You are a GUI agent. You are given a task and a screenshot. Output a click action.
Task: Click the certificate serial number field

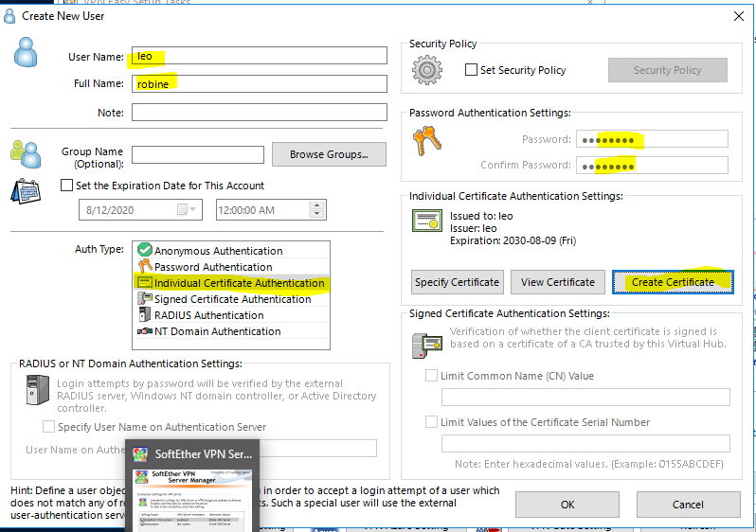point(585,443)
